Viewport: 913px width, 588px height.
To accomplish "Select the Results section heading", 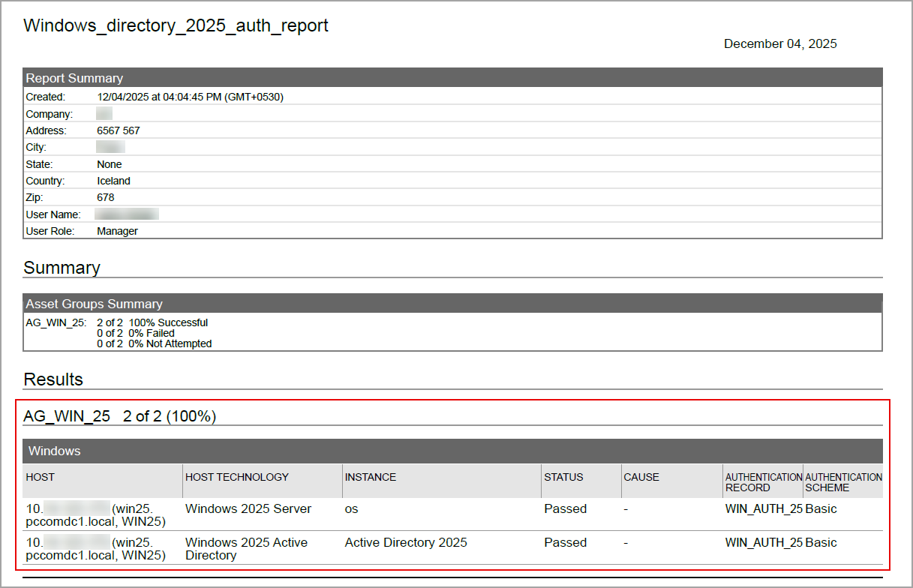I will click(x=51, y=379).
